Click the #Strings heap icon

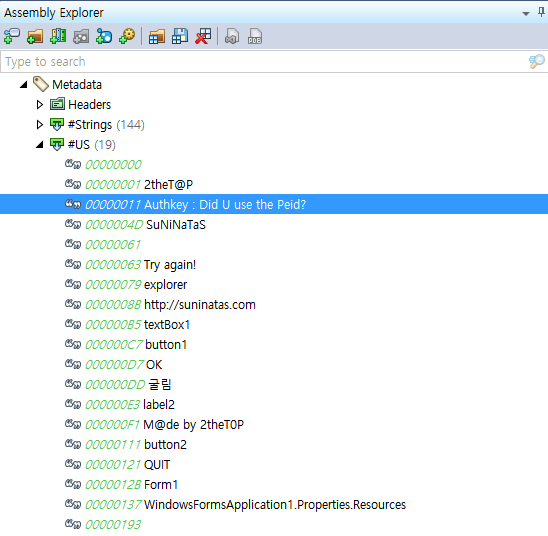[57, 124]
